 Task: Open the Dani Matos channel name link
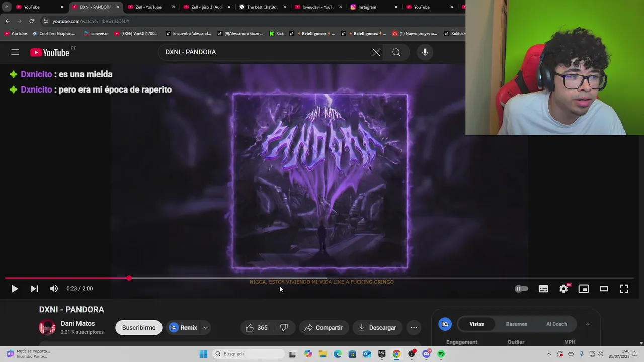click(77, 324)
